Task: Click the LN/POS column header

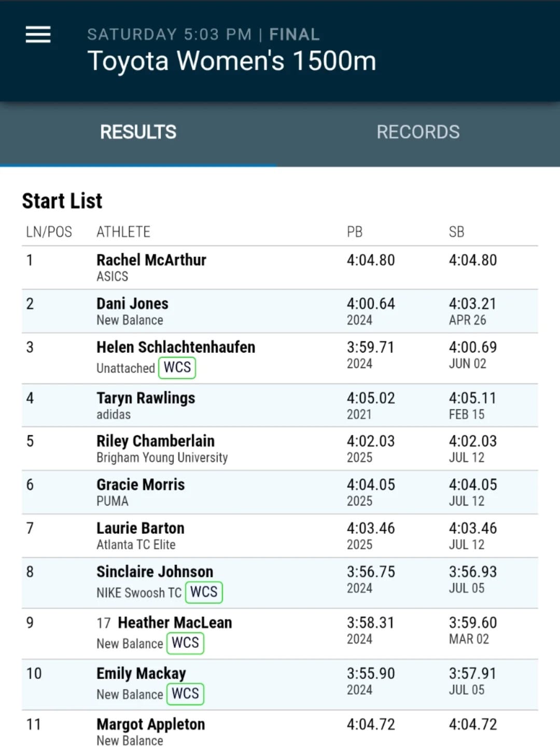Action: [x=50, y=232]
